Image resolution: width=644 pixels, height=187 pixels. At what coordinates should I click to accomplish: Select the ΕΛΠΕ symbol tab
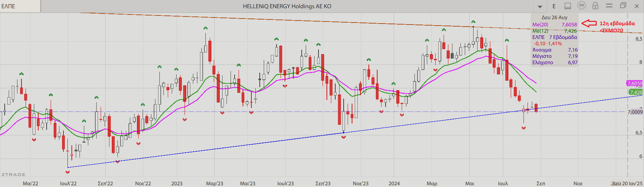tap(20, 6)
